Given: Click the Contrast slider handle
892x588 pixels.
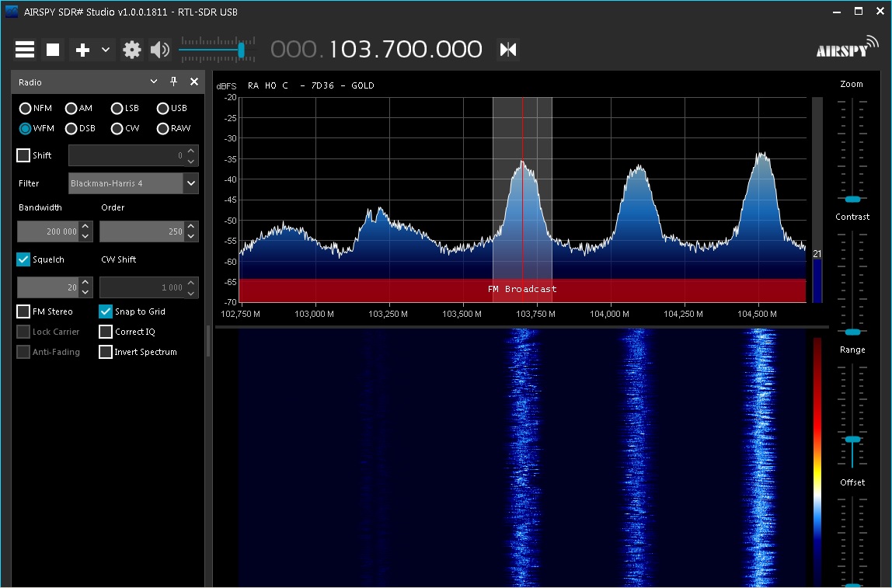Looking at the screenshot, I should pos(852,332).
